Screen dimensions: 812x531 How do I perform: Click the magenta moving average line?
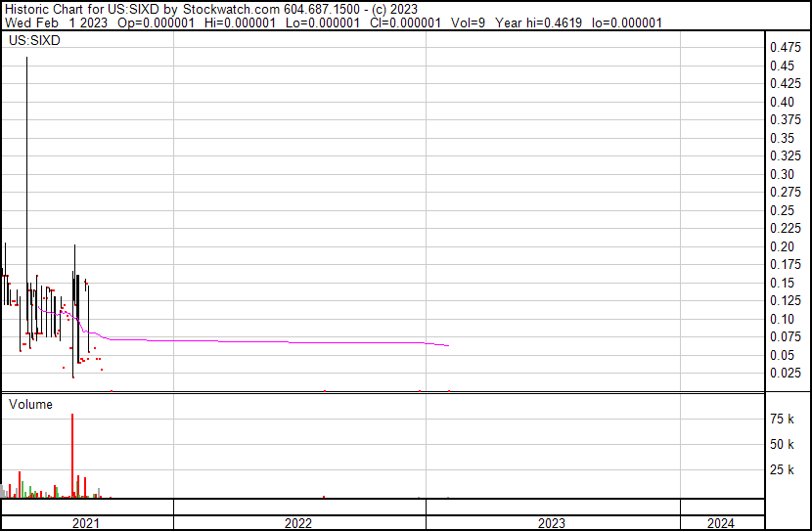point(293,342)
